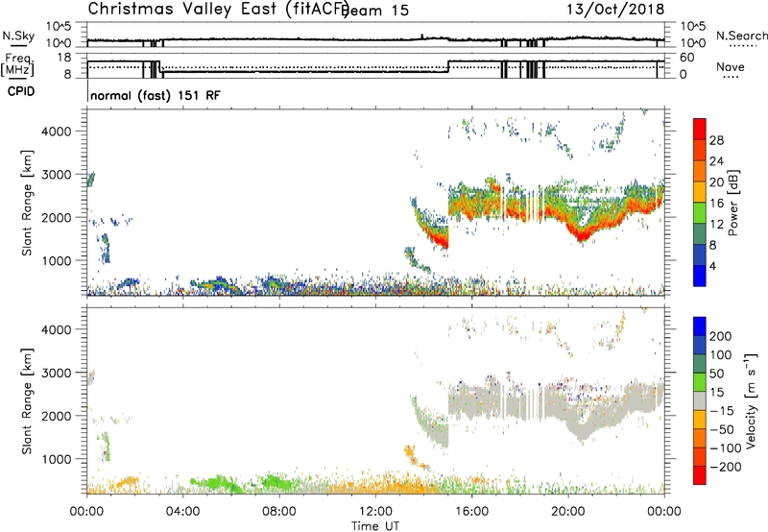Click the '28' dB color bar value
The width and height of the screenshot is (768, 532).
click(716, 140)
